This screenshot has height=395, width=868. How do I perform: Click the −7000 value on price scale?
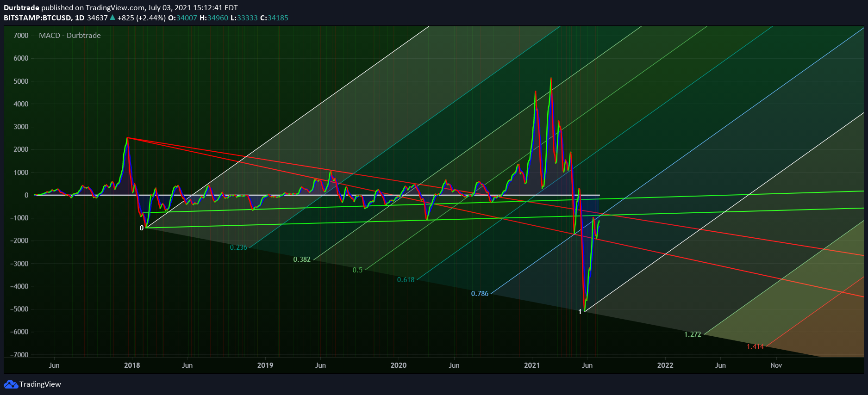[x=19, y=355]
